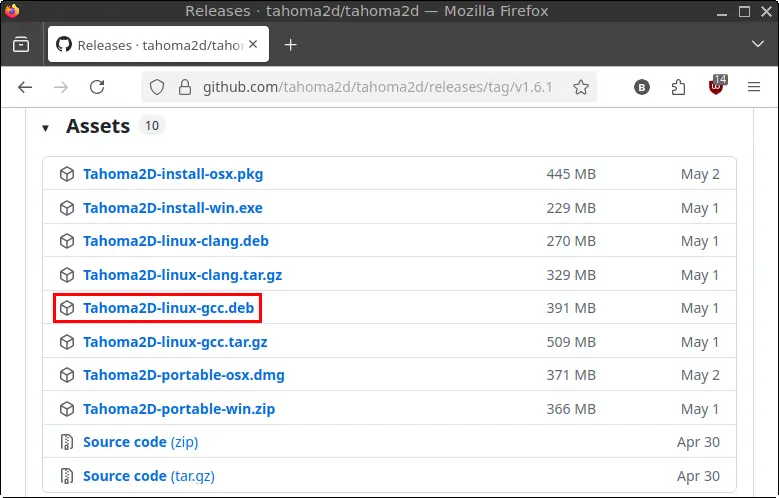This screenshot has width=779, height=498.
Task: Download Tahoma2D-install-osx.pkg
Action: pyautogui.click(x=173, y=174)
